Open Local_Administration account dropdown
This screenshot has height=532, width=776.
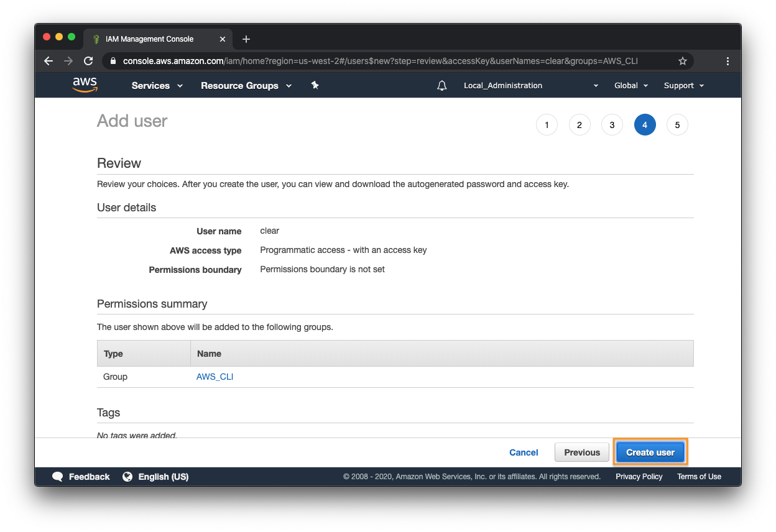tap(532, 86)
